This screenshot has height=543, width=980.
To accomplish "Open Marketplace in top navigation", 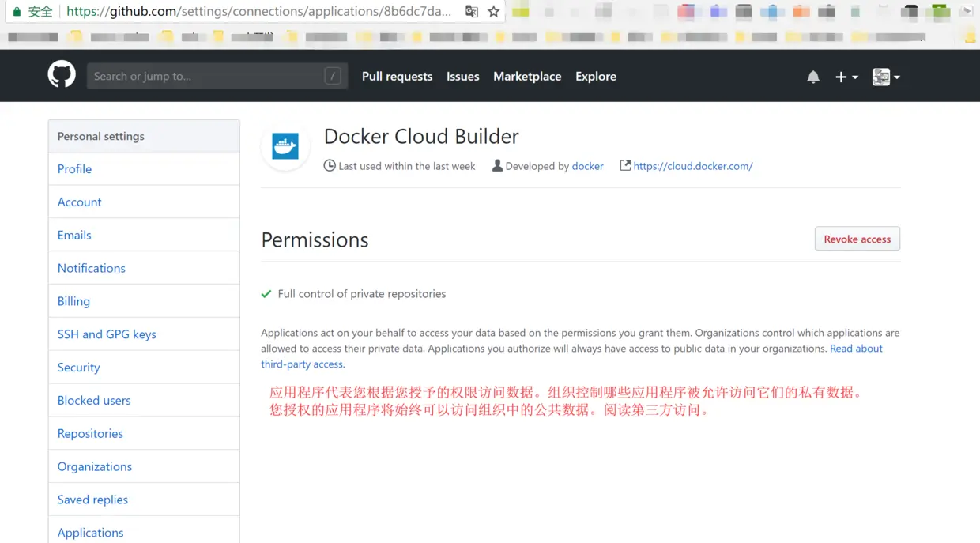I will coord(527,77).
